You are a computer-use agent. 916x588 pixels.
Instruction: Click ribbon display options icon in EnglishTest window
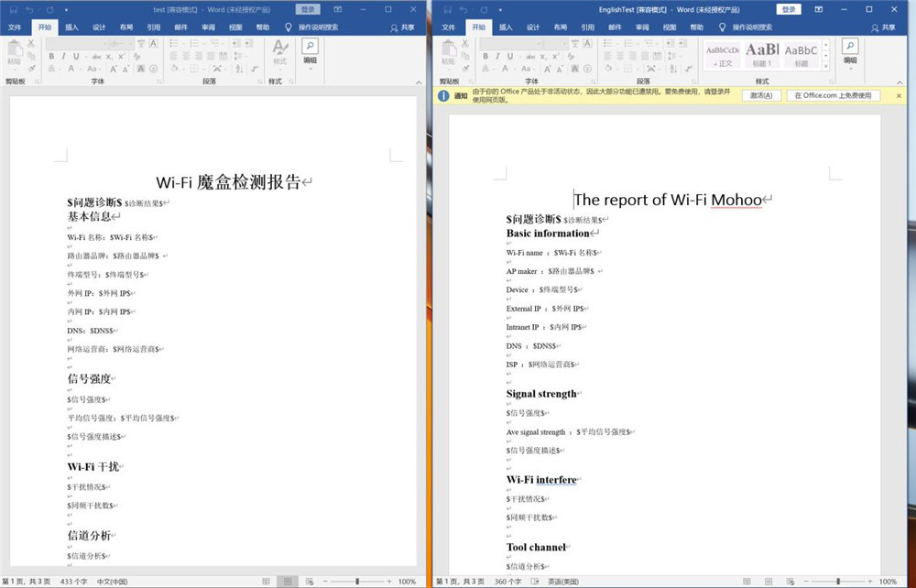click(818, 9)
